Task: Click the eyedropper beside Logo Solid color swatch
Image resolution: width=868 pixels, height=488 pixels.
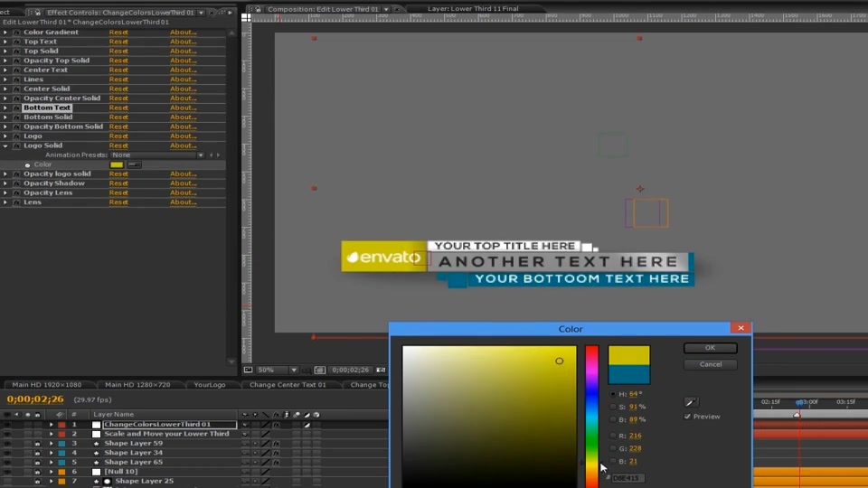Action: [x=134, y=164]
